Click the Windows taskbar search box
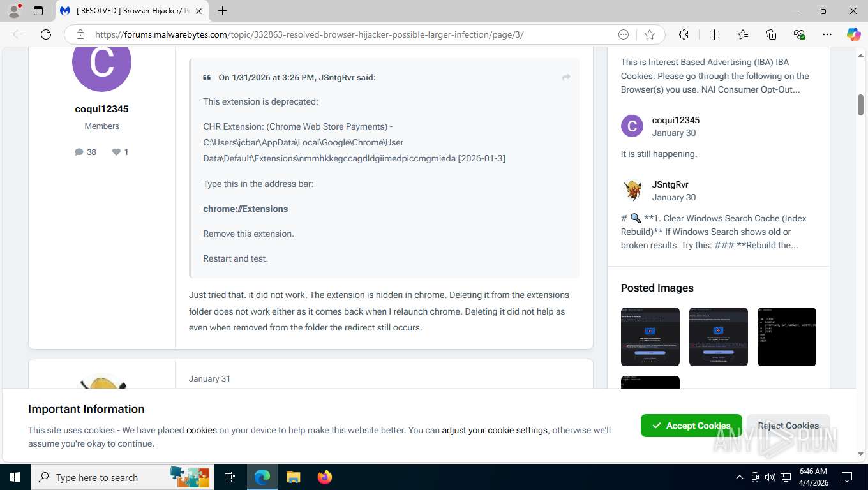This screenshot has height=490, width=868. tap(121, 477)
